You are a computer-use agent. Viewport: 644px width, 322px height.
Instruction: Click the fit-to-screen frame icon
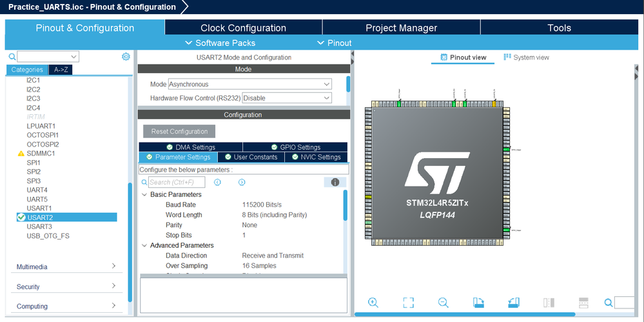click(408, 303)
